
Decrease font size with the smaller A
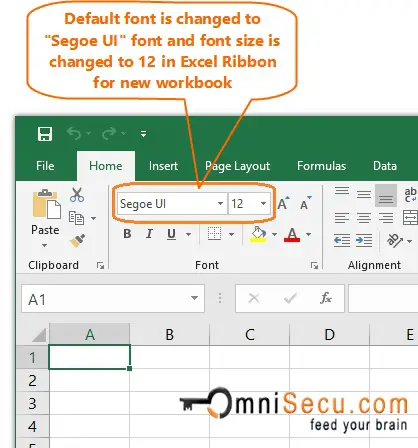[x=306, y=203]
